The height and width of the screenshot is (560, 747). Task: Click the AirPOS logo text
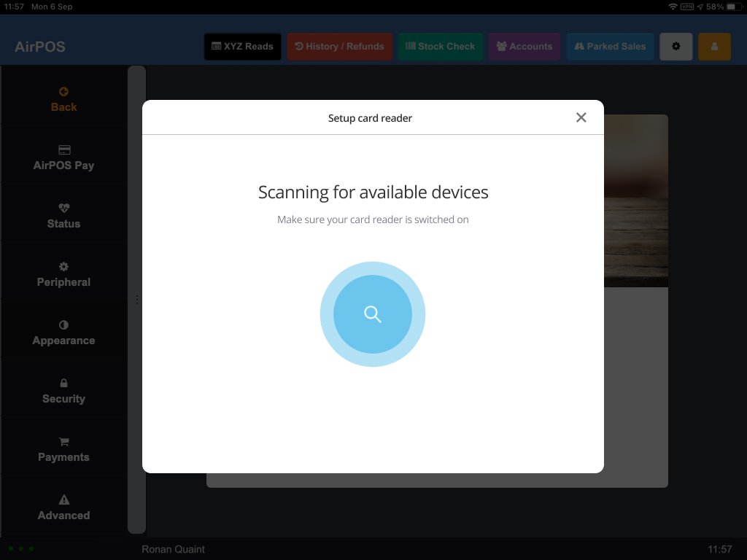40,47
